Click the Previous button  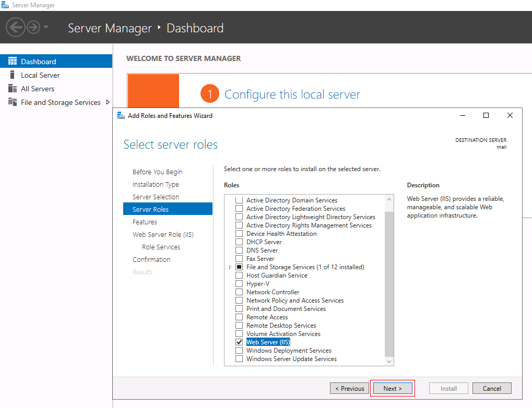point(349,388)
